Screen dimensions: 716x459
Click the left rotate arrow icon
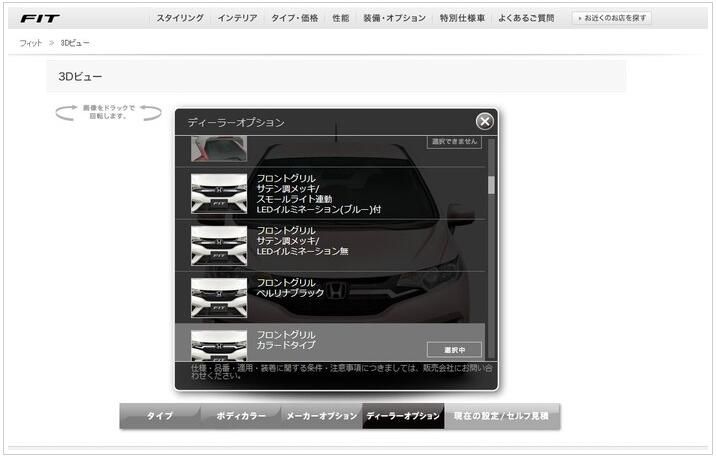[x=66, y=112]
